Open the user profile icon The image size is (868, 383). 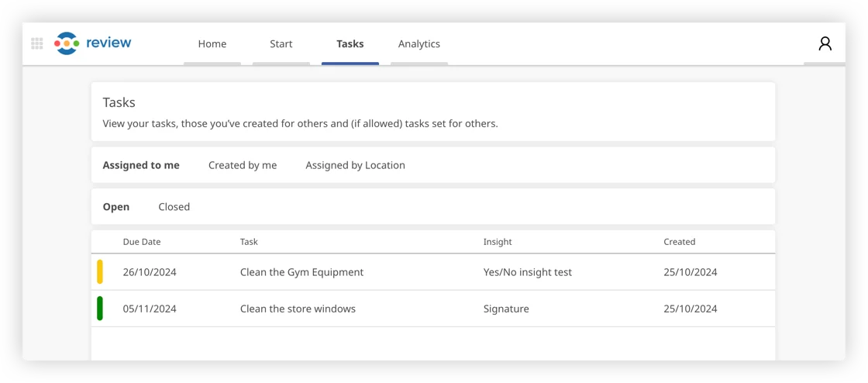[825, 43]
